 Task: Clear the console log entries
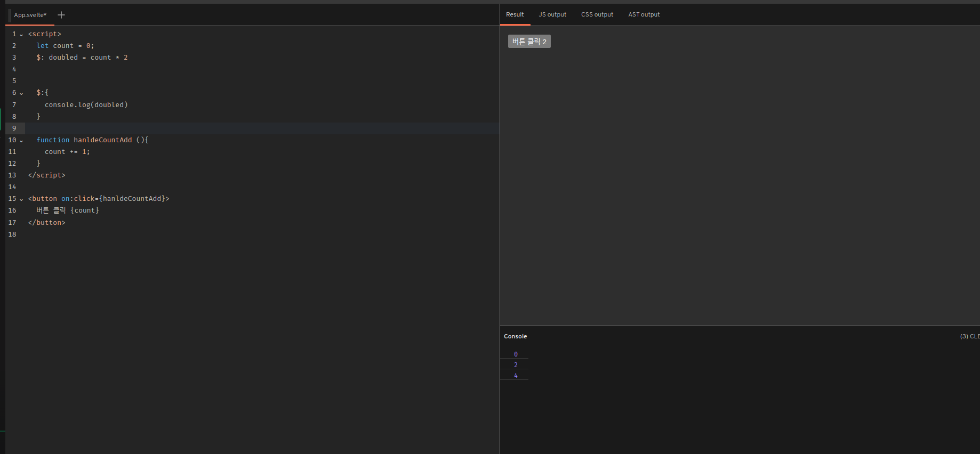click(970, 336)
